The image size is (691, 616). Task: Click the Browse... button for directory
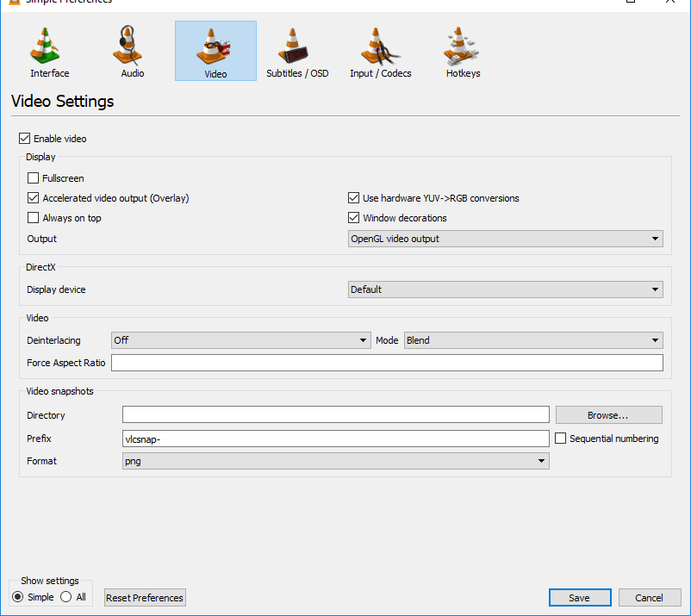point(608,415)
